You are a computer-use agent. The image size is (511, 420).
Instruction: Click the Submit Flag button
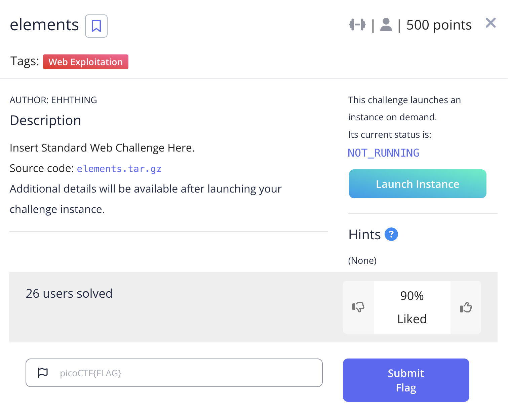pyautogui.click(x=406, y=380)
